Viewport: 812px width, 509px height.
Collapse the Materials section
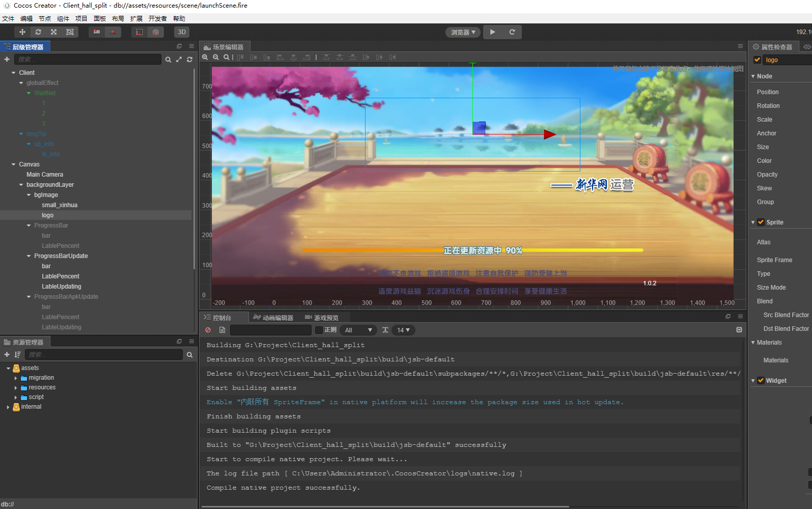[x=753, y=343]
